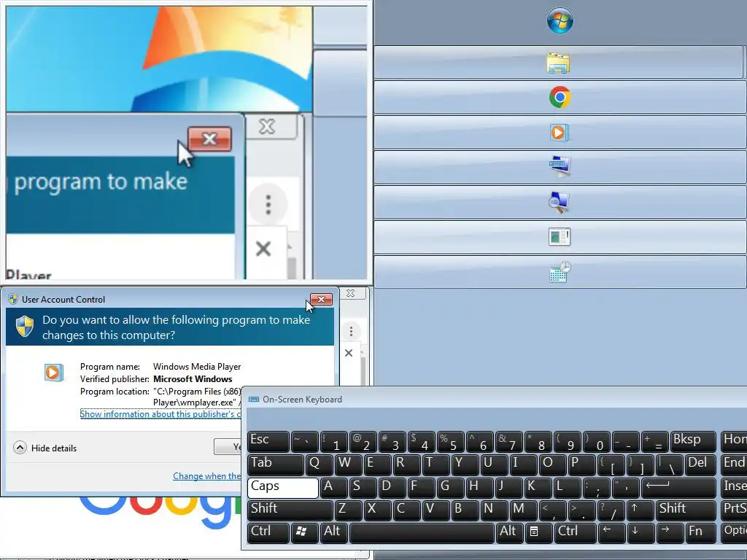Tap the Q key
The height and width of the screenshot is (560, 747).
(x=319, y=464)
